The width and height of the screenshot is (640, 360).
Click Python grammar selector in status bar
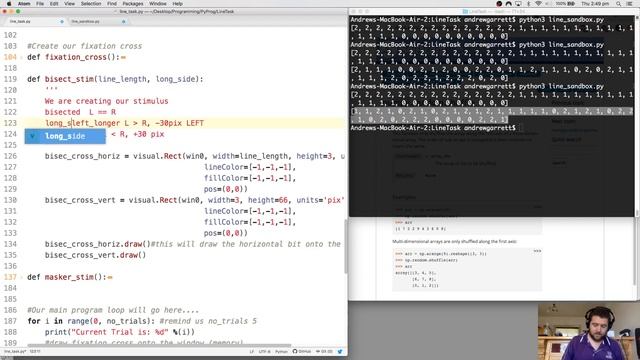pyautogui.click(x=281, y=351)
